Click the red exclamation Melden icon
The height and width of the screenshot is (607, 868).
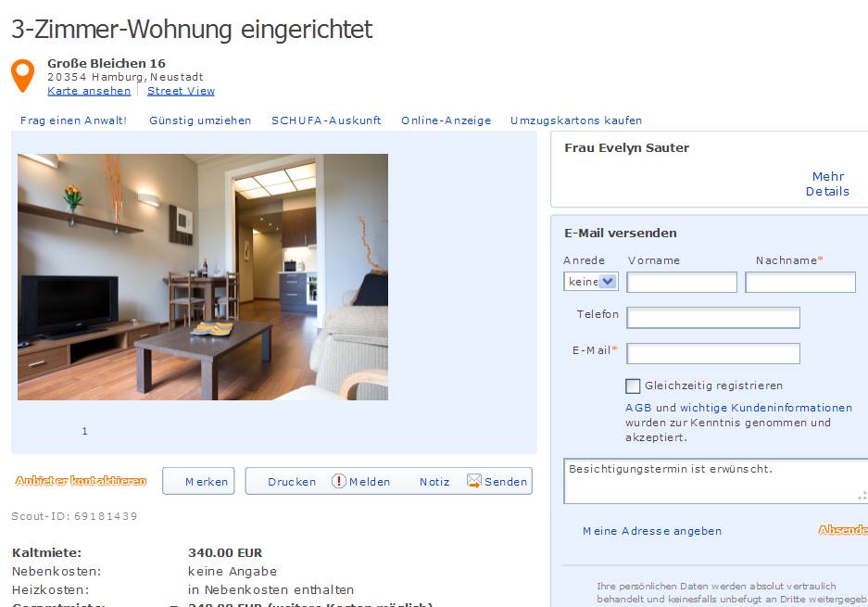click(339, 481)
